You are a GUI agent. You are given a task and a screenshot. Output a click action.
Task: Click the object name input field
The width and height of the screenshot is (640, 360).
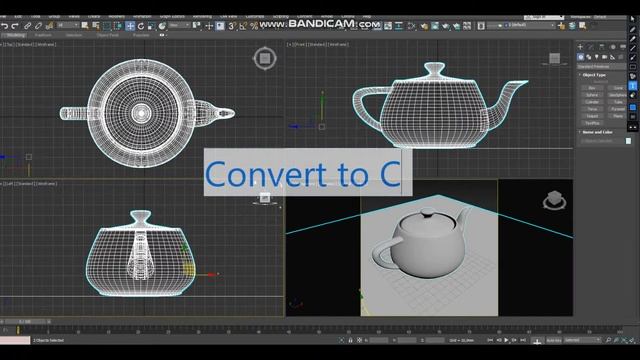[x=602, y=141]
